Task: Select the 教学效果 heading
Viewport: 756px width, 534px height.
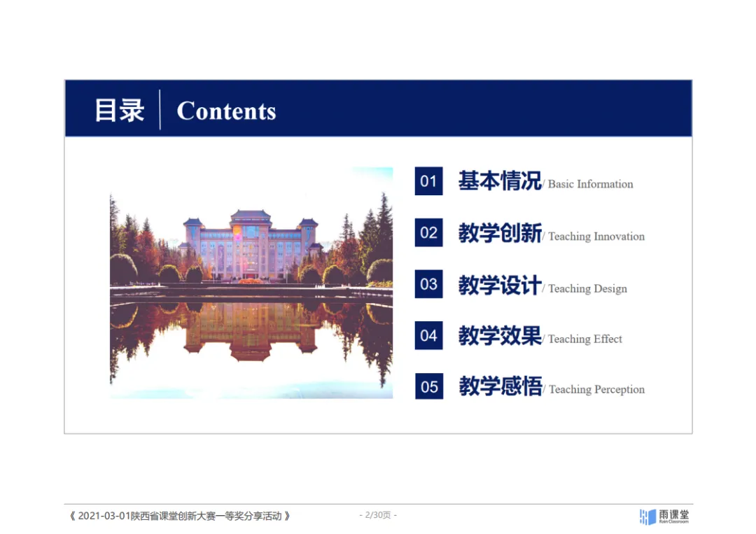Action: tap(500, 335)
